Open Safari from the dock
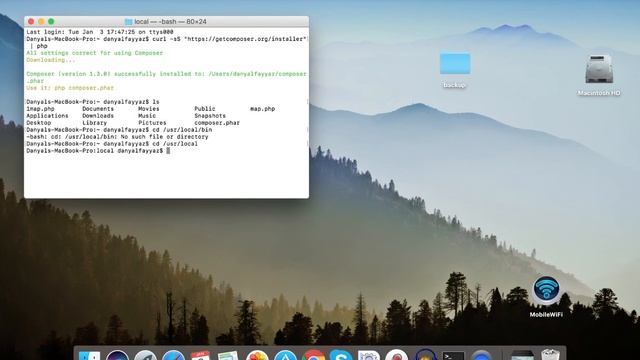The image size is (640, 360). 173,356
